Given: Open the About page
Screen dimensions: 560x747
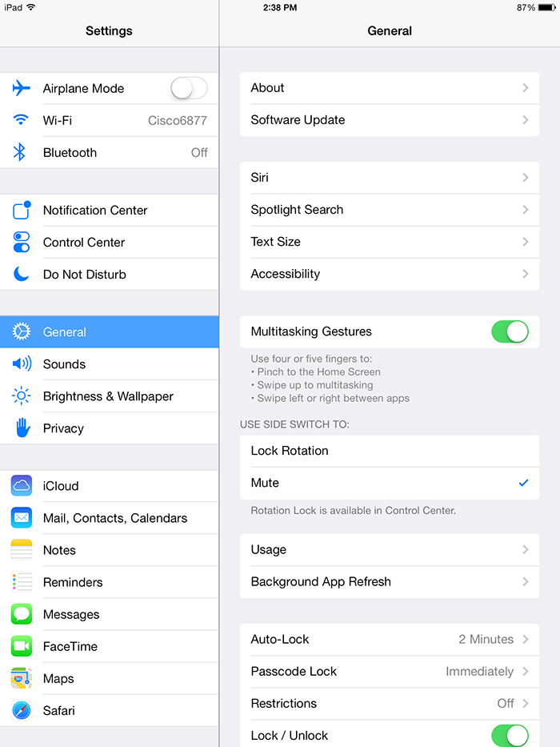Looking at the screenshot, I should pos(390,88).
